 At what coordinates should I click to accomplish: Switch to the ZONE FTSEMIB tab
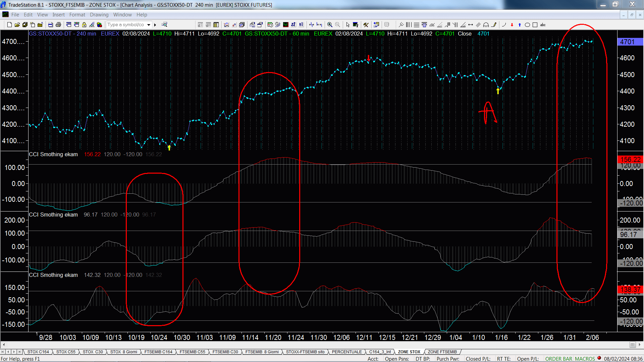tap(442, 352)
